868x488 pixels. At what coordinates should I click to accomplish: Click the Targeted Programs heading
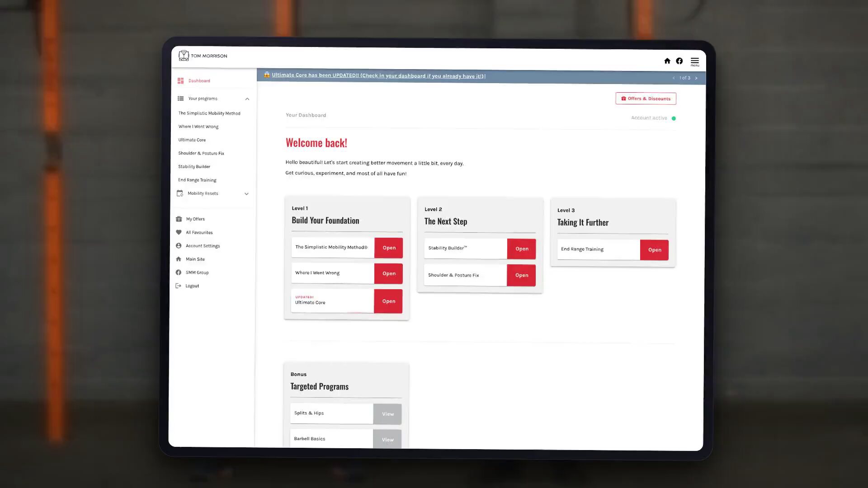[x=319, y=386]
